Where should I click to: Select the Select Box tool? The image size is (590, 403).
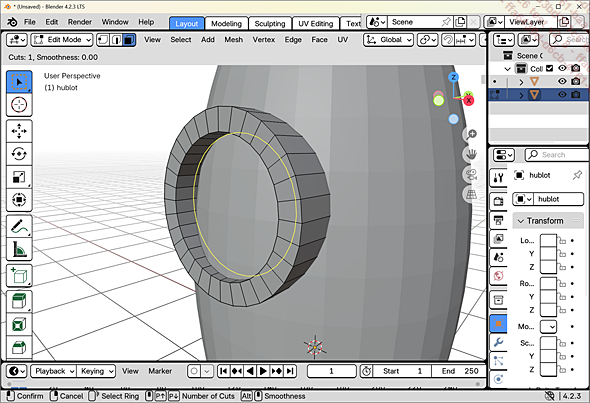coord(19,82)
